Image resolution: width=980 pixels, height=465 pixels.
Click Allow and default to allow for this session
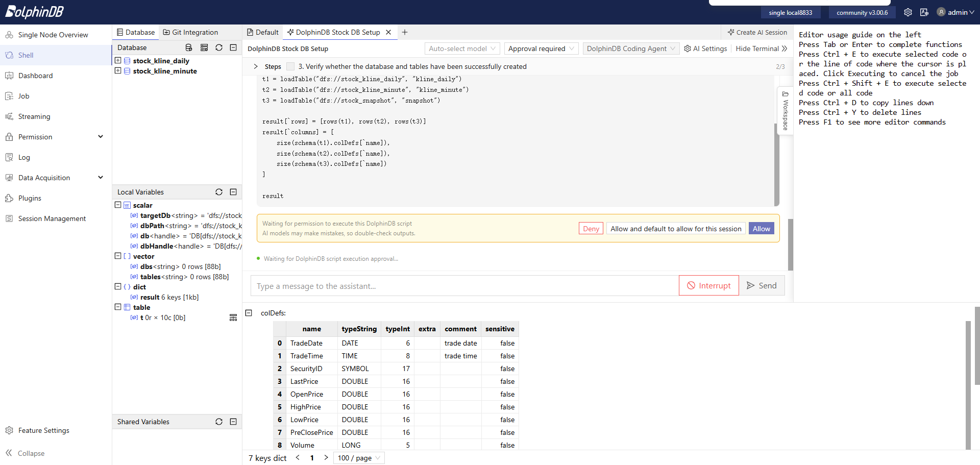pyautogui.click(x=676, y=229)
